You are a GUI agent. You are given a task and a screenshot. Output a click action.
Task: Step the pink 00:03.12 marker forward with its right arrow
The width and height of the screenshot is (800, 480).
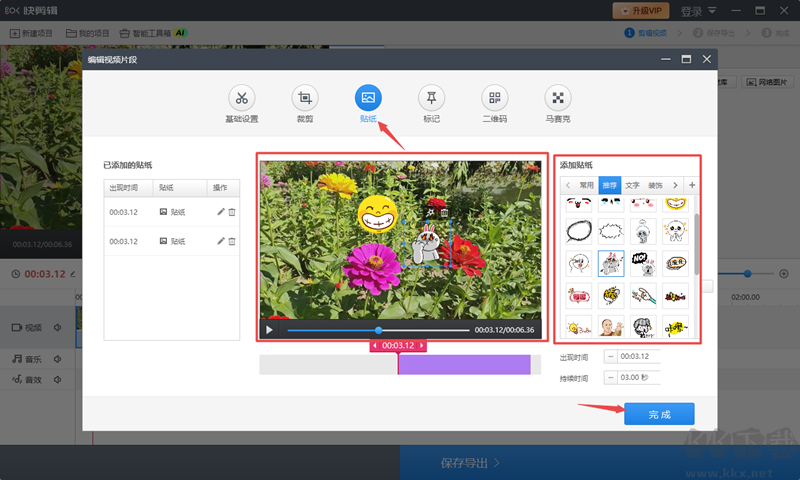pyautogui.click(x=421, y=345)
